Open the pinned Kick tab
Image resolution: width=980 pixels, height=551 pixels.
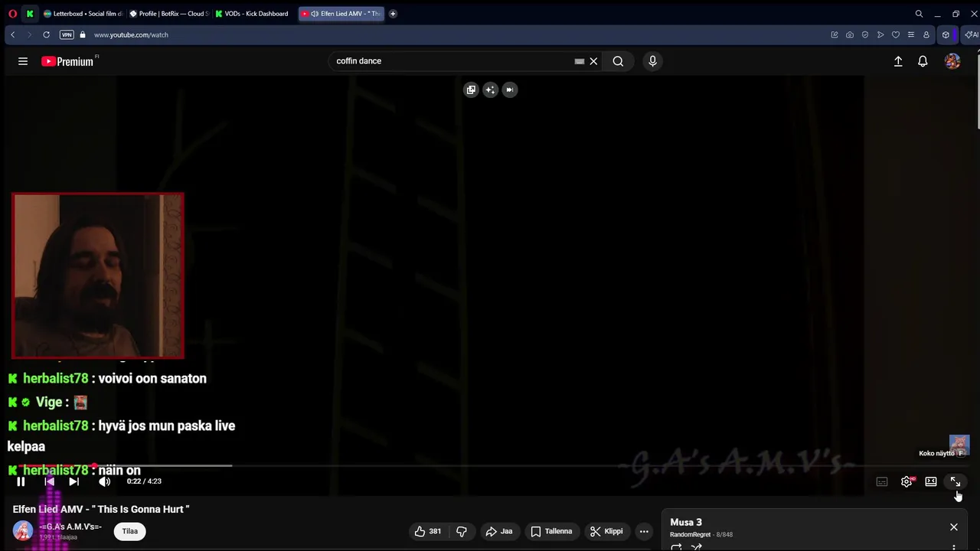click(30, 14)
